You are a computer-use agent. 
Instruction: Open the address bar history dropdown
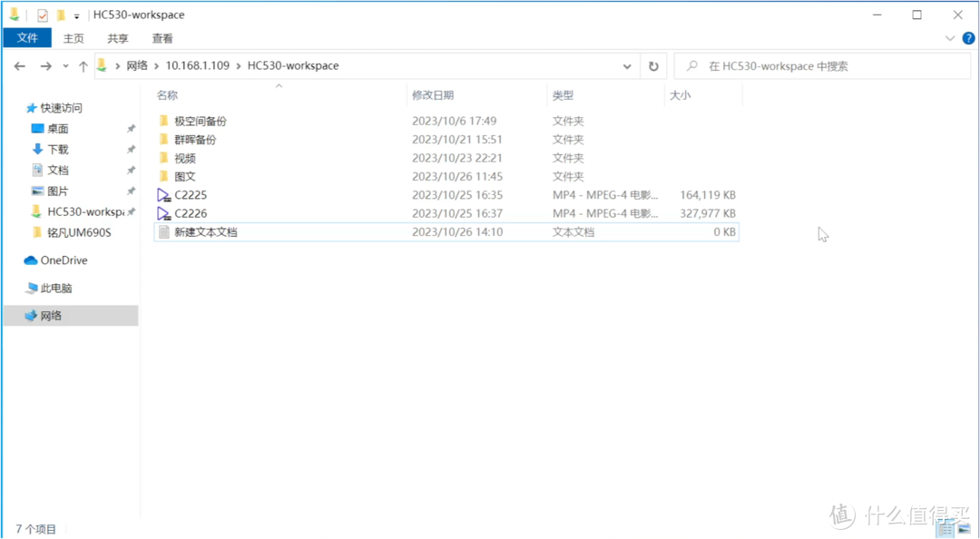tap(627, 66)
